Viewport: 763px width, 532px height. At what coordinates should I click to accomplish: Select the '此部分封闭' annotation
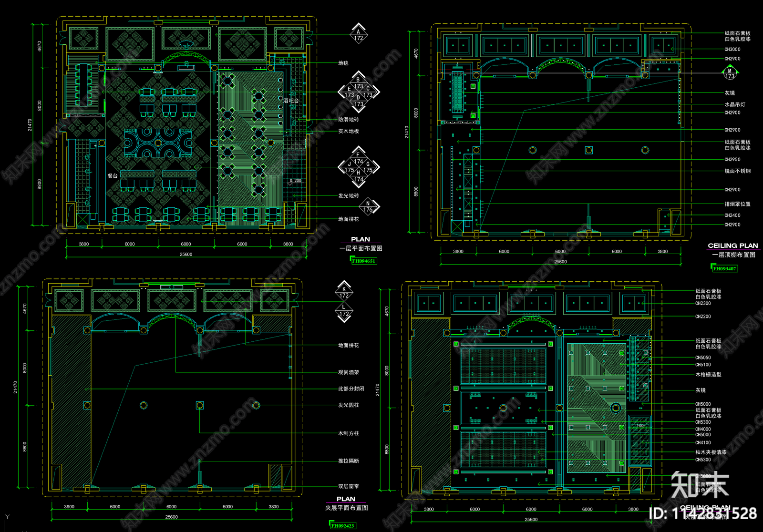coord(351,389)
